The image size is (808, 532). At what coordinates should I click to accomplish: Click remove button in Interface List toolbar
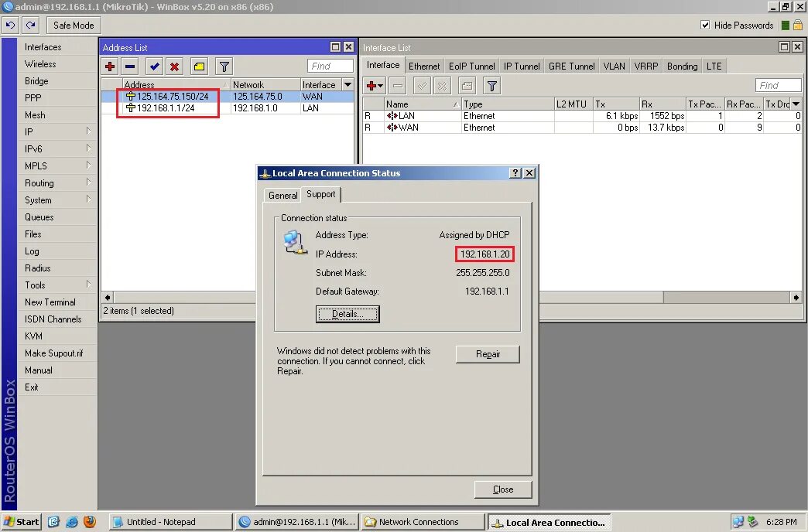point(398,86)
